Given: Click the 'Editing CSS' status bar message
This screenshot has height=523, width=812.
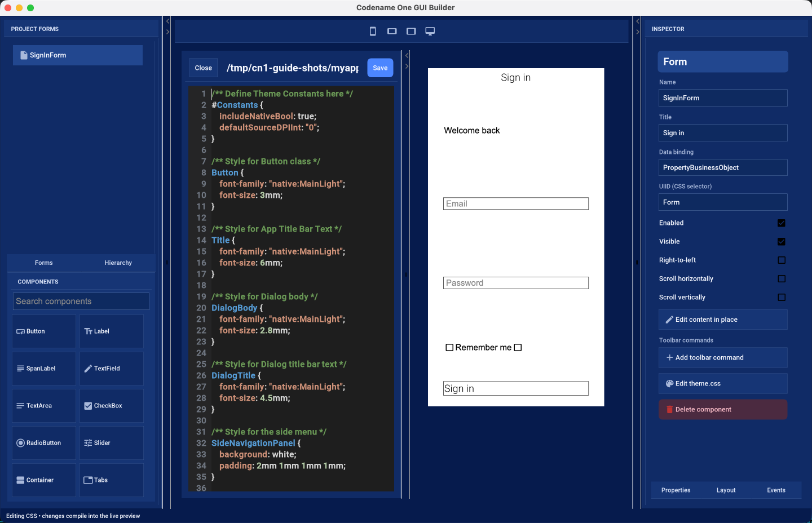Looking at the screenshot, I should click(73, 516).
